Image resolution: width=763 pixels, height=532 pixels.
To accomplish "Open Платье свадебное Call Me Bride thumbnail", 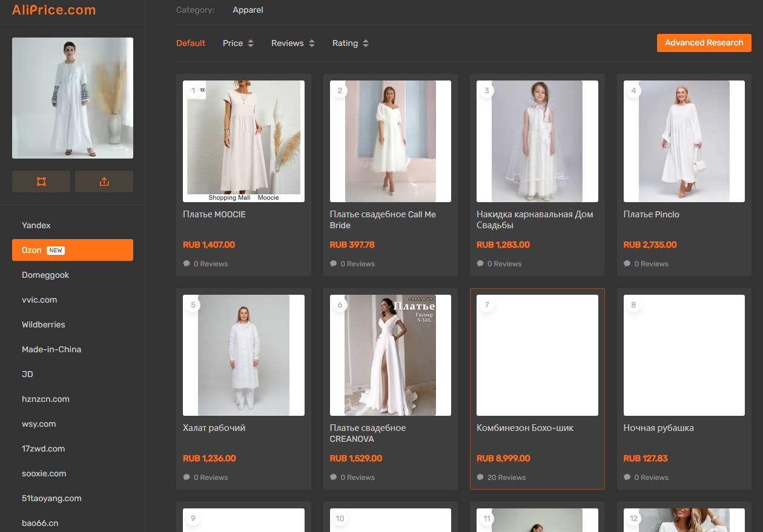I will 391,141.
